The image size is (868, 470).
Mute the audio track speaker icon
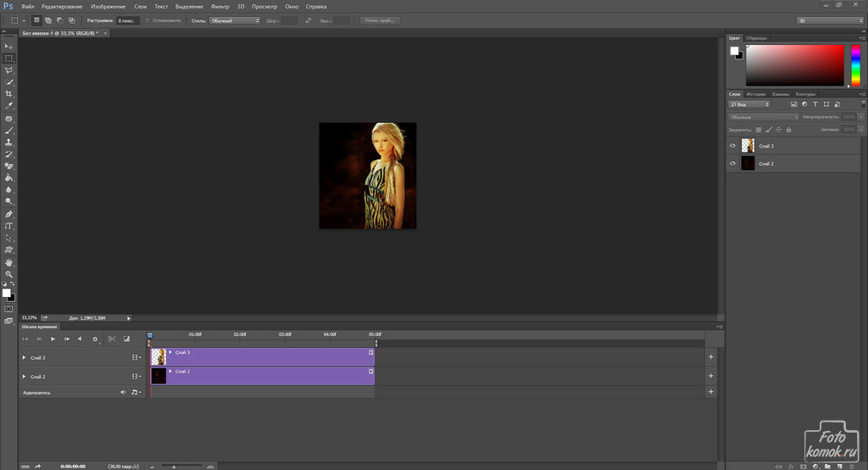click(123, 393)
